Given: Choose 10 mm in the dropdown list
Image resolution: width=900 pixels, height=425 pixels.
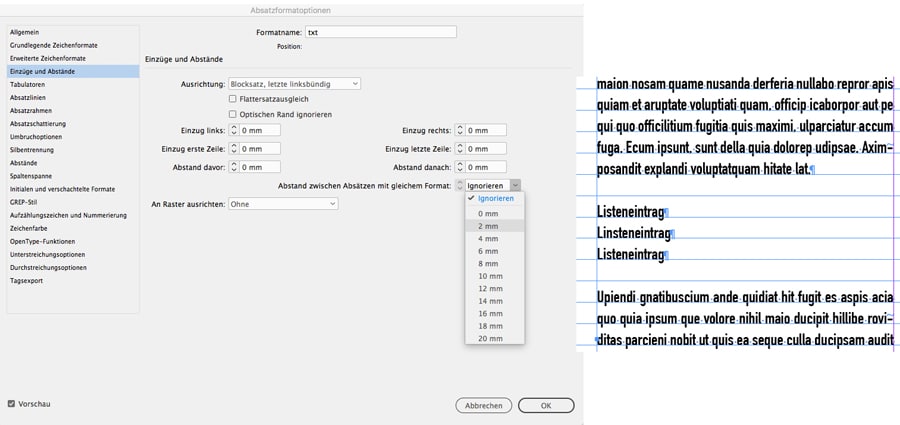Looking at the screenshot, I should pos(490,276).
